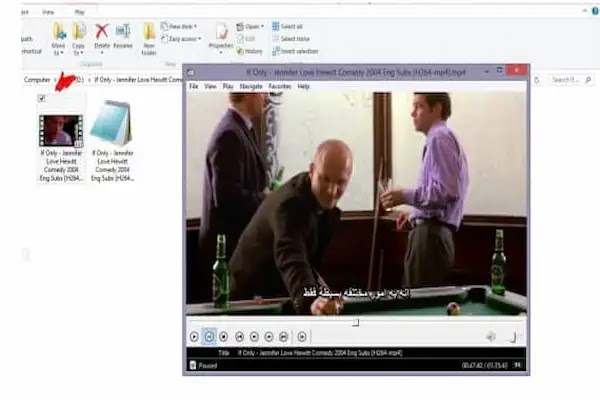Image resolution: width=600 pixels, height=400 pixels.
Task: Click Invert selection in ribbon
Action: click(x=295, y=51)
